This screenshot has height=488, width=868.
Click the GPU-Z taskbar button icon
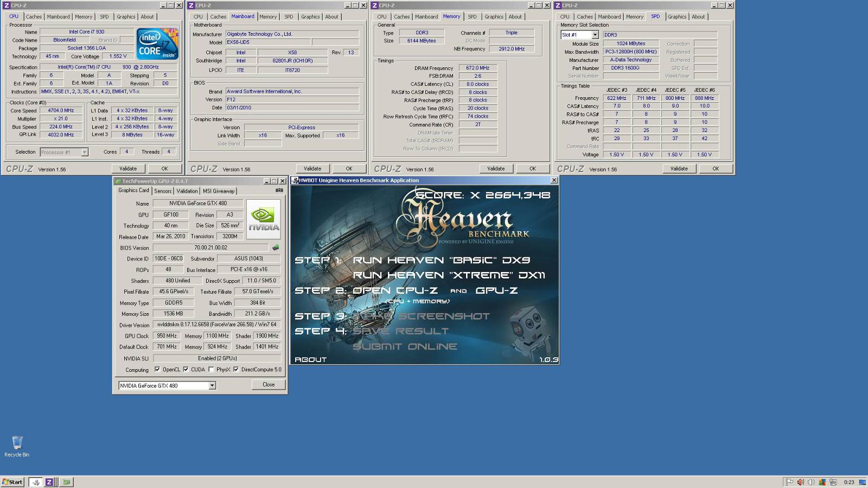pos(66,482)
